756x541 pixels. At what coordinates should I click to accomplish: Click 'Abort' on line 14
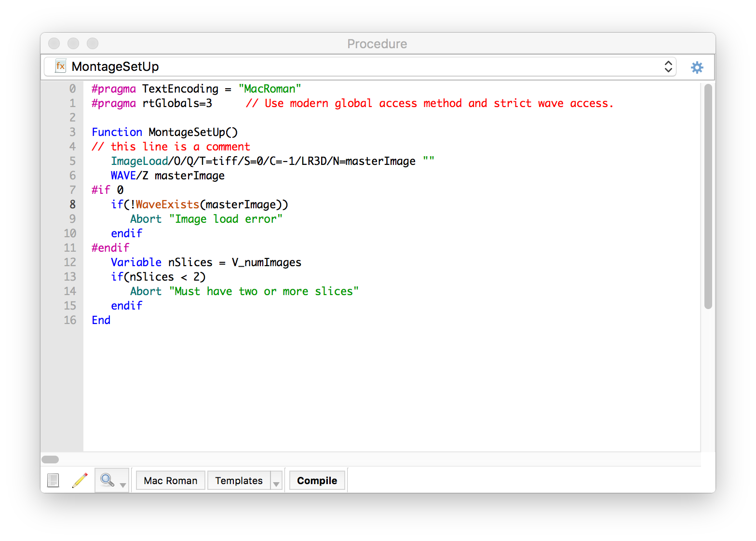point(146,291)
